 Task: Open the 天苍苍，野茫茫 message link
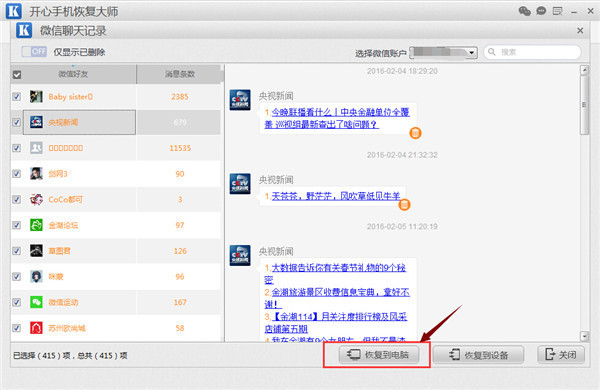click(x=336, y=196)
